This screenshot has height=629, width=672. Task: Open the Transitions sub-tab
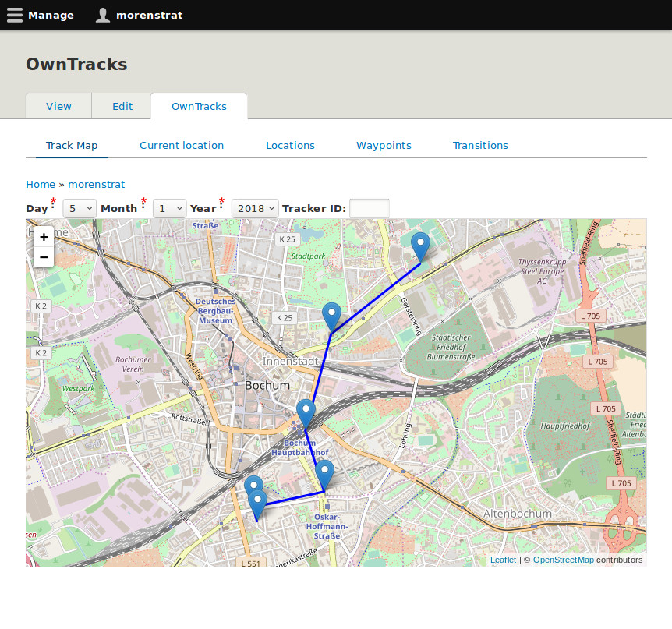tap(480, 146)
